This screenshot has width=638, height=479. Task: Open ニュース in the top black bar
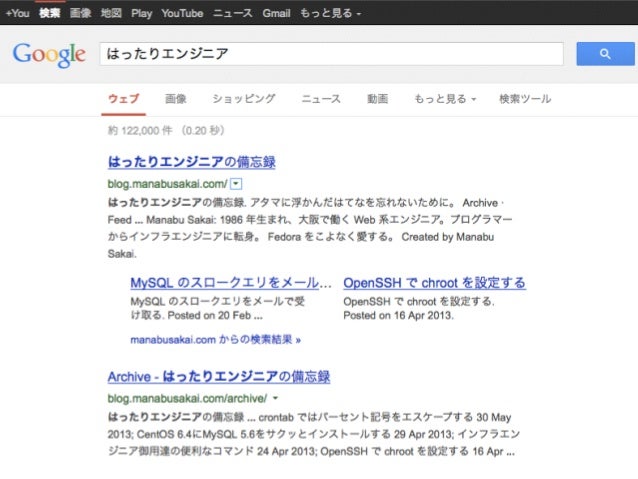pyautogui.click(x=233, y=13)
